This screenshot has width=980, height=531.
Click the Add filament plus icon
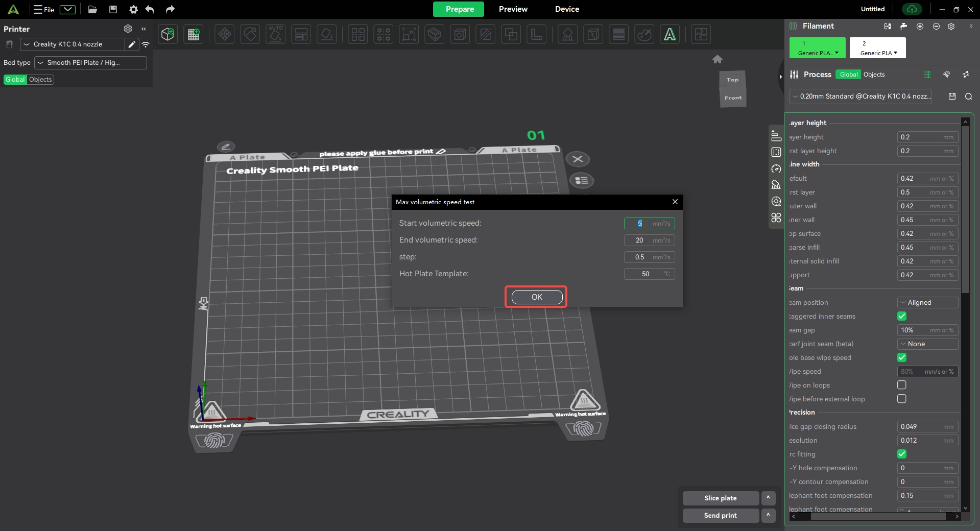(920, 26)
